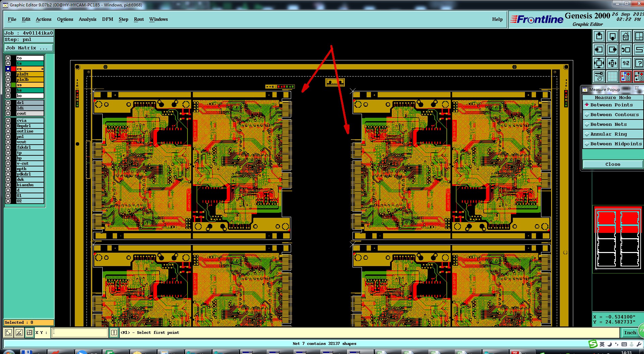
Task: Select the 'bo' layer name
Action: [x=30, y=96]
